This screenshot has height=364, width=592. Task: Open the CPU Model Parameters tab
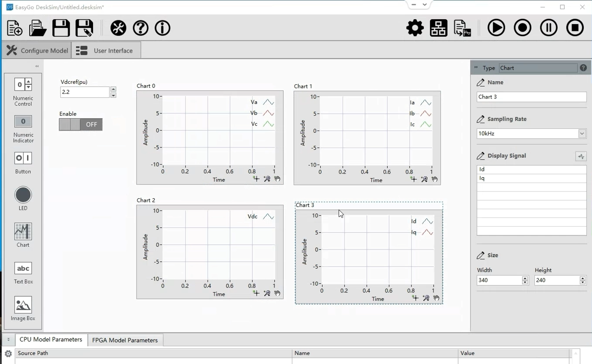click(51, 340)
